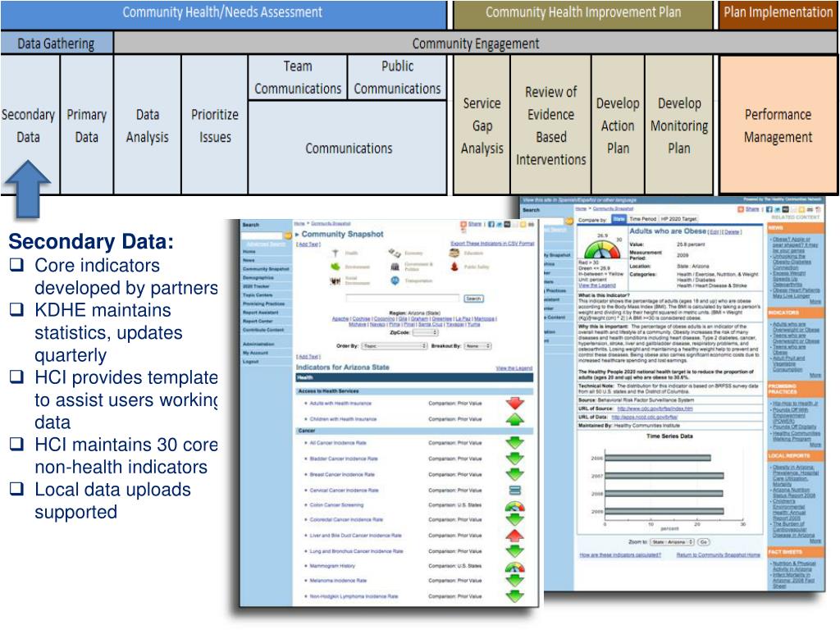Image resolution: width=840 pixels, height=630 pixels.
Task: Open Home in the left sidebar menu
Action: pos(249,251)
